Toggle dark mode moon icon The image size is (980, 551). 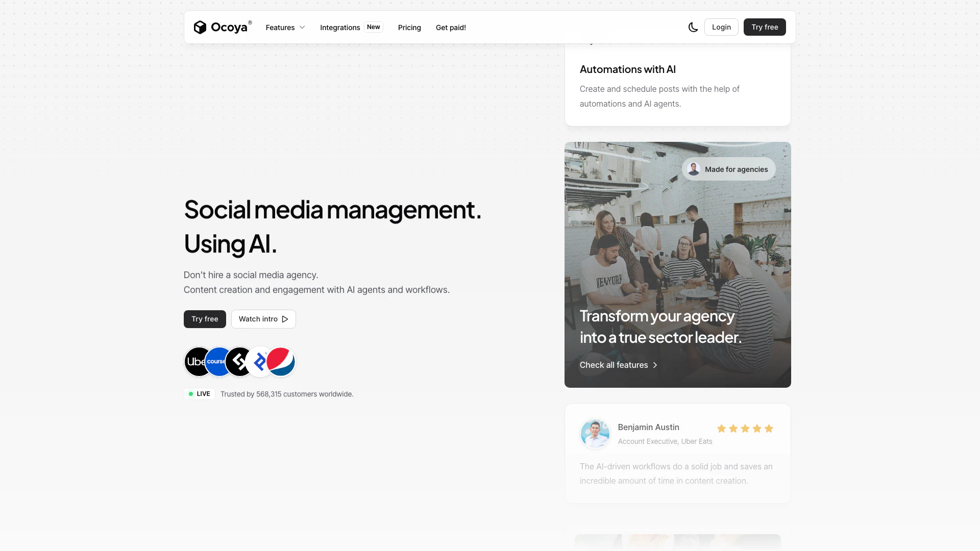(x=693, y=27)
